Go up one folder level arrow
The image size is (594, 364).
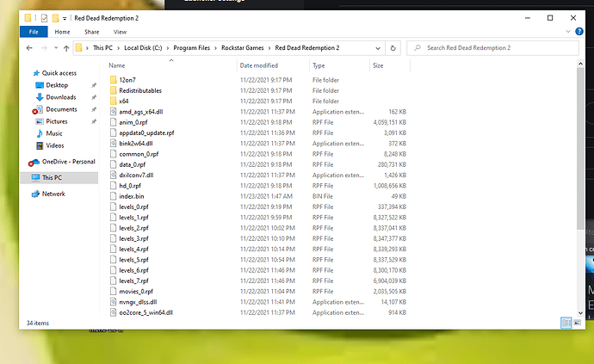click(x=66, y=48)
